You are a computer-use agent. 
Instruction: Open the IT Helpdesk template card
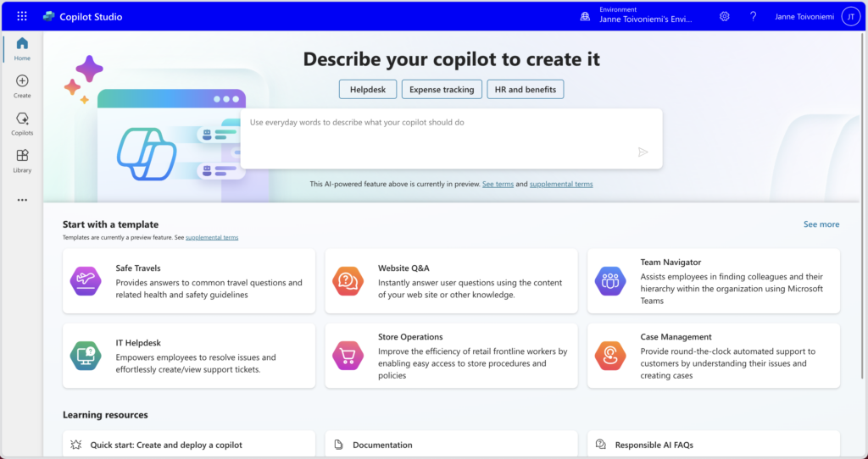click(x=189, y=356)
